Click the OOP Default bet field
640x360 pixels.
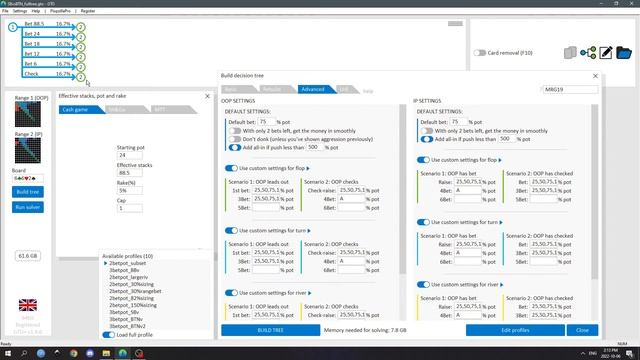[267, 122]
